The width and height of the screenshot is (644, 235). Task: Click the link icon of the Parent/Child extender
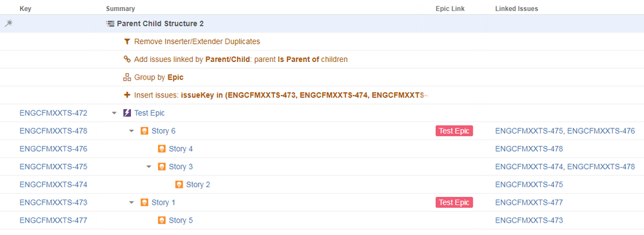(x=127, y=59)
